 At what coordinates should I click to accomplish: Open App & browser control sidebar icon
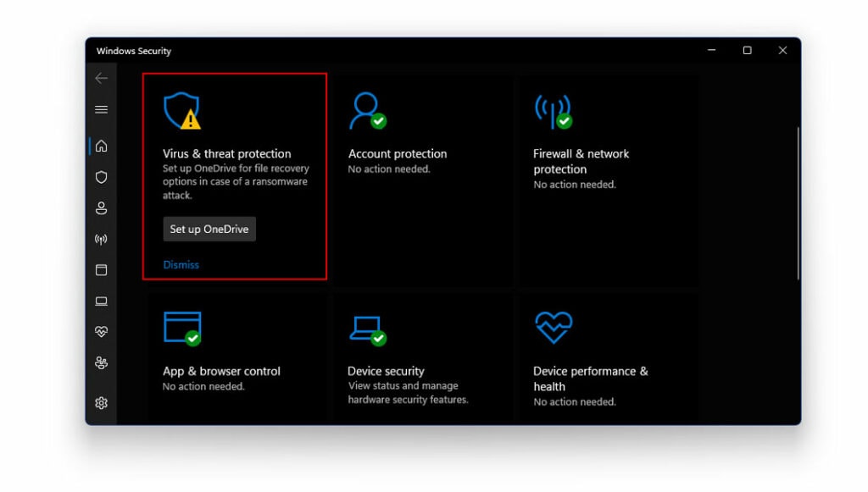pos(102,270)
